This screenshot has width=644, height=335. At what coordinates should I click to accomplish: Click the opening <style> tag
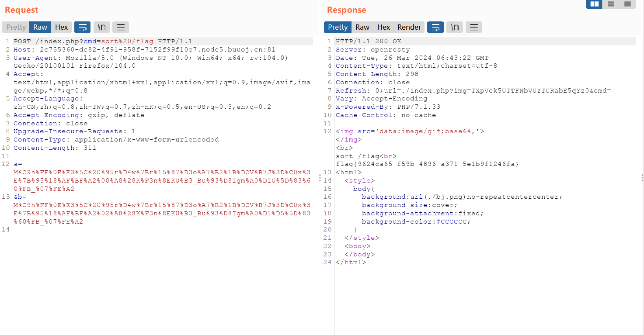pos(359,181)
